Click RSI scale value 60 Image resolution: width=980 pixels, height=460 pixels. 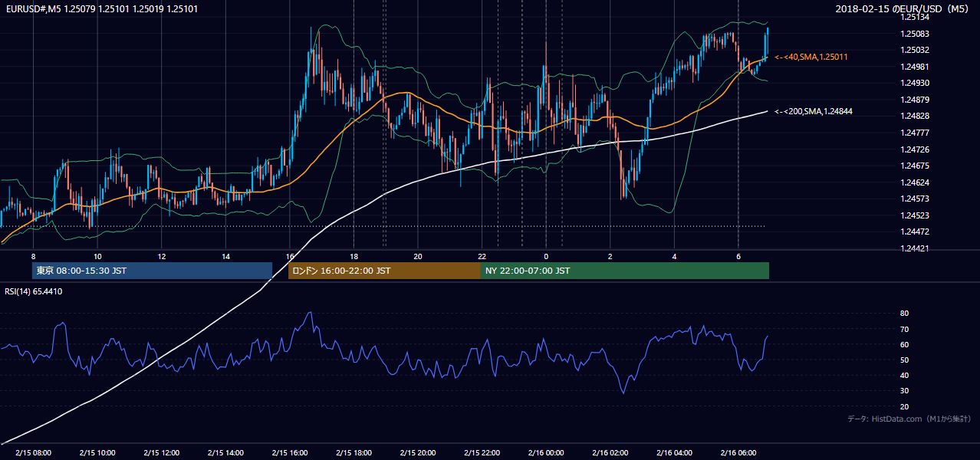[904, 344]
